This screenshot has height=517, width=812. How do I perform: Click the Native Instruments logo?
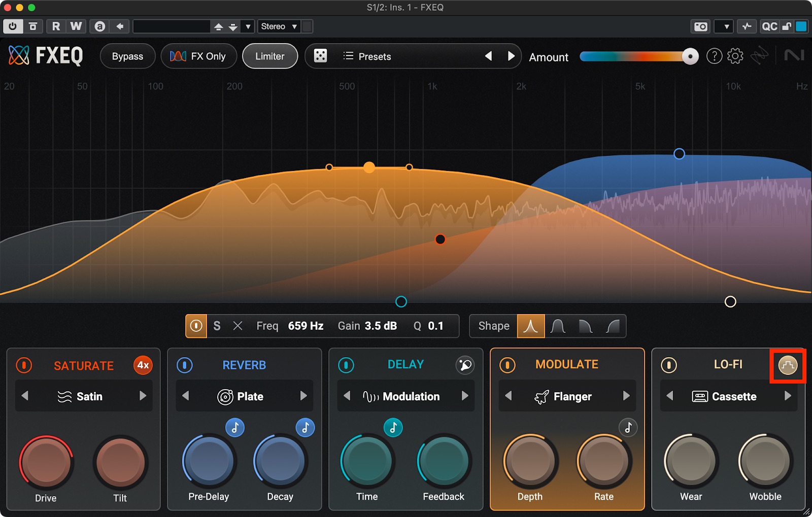coord(794,55)
